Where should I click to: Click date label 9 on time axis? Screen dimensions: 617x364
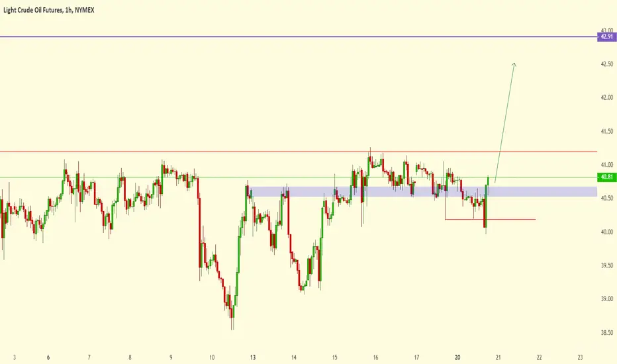pos(171,357)
